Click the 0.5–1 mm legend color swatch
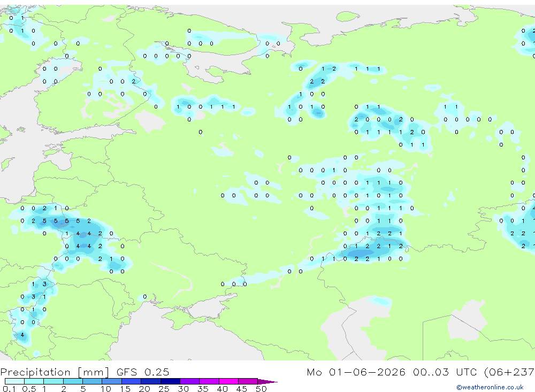Screen dimensions: 535x392 coord(34,381)
